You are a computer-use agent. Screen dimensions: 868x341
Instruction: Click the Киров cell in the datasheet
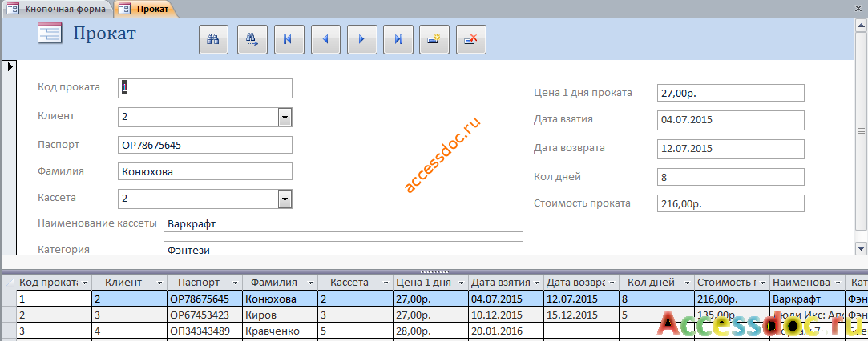coord(280,315)
